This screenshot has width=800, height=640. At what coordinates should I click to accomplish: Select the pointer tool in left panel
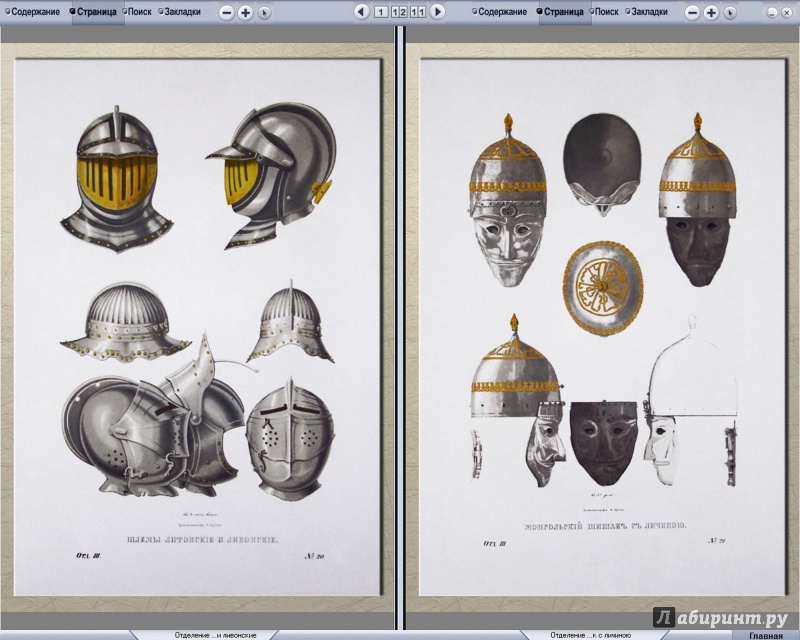264,13
